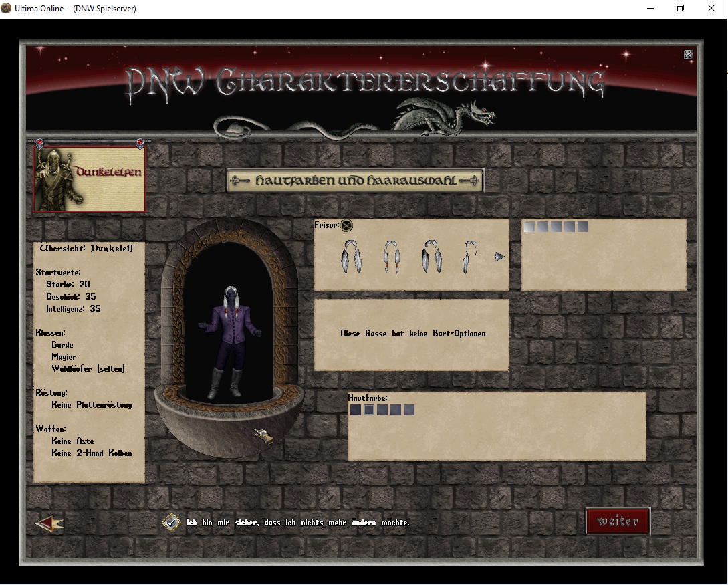Select the fifth Hautfarbe skin swatch

click(x=409, y=410)
